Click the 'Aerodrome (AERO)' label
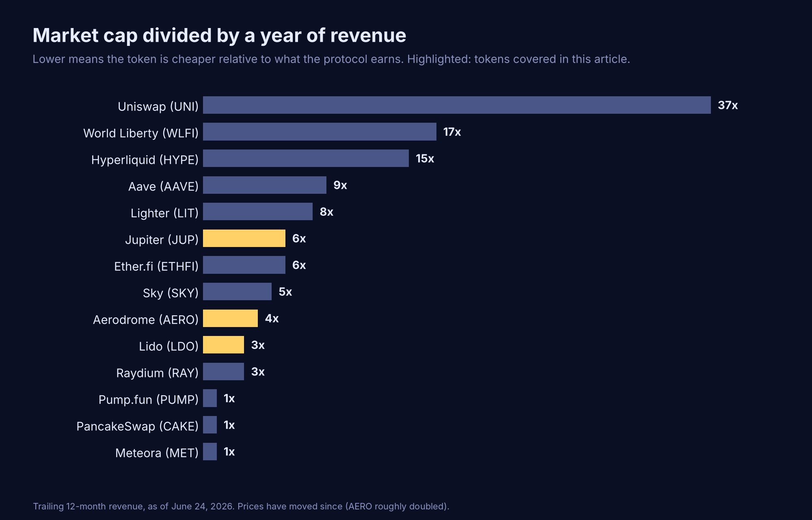The image size is (812, 520). click(146, 320)
